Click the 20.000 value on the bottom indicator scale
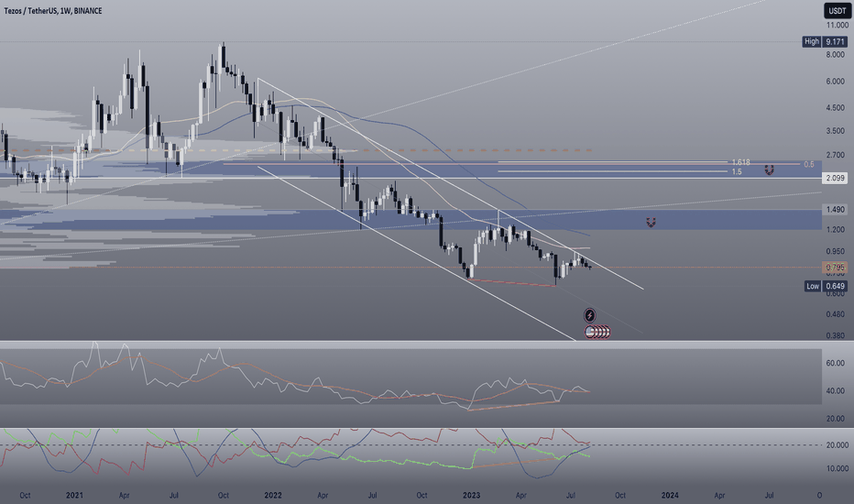The width and height of the screenshot is (854, 504). point(838,445)
